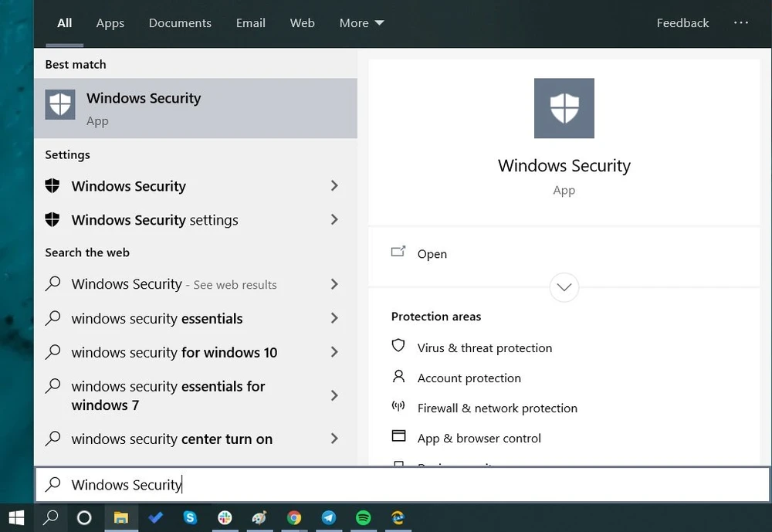Open Telegram from the taskbar
This screenshot has width=772, height=532.
pos(329,517)
